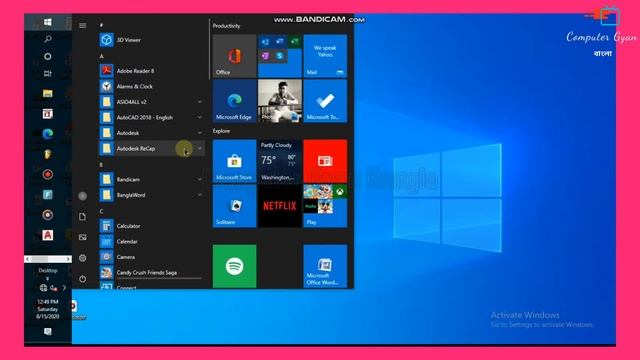The image size is (640, 360).
Task: Click the left arrow on taskbar scrollbar
Action: pyautogui.click(x=27, y=259)
